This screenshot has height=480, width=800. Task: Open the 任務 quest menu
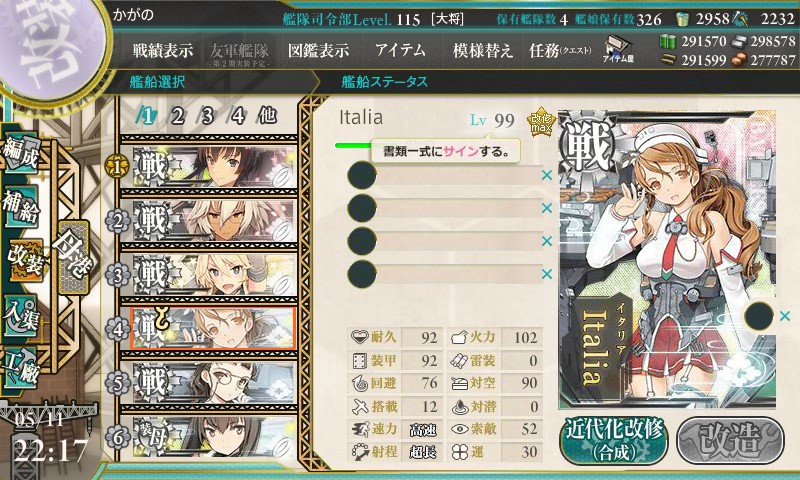(560, 50)
